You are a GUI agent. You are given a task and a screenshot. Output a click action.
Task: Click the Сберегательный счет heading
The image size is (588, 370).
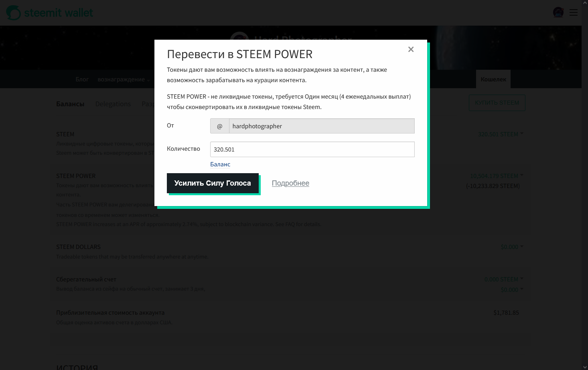click(x=86, y=279)
